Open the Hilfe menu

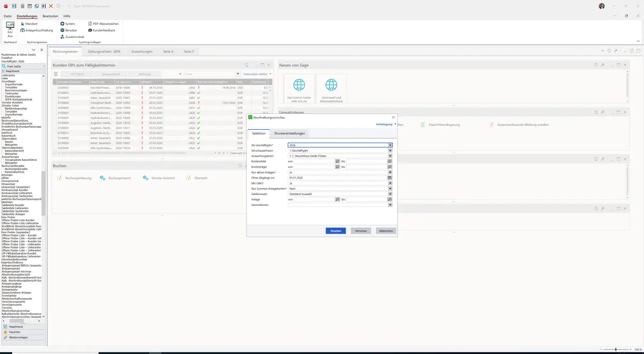[67, 16]
